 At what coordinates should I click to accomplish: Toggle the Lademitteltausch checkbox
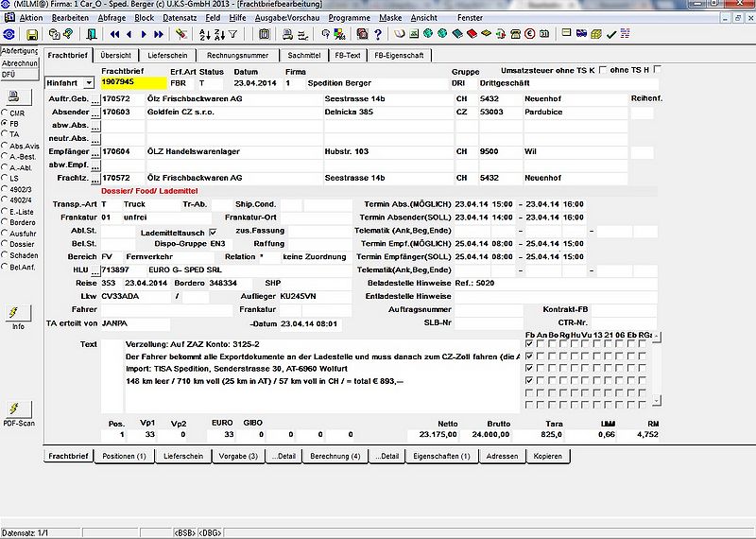(x=214, y=233)
